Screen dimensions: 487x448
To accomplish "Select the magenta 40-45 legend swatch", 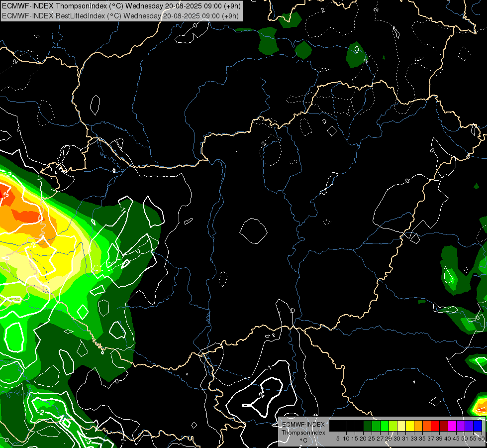I will [452, 426].
